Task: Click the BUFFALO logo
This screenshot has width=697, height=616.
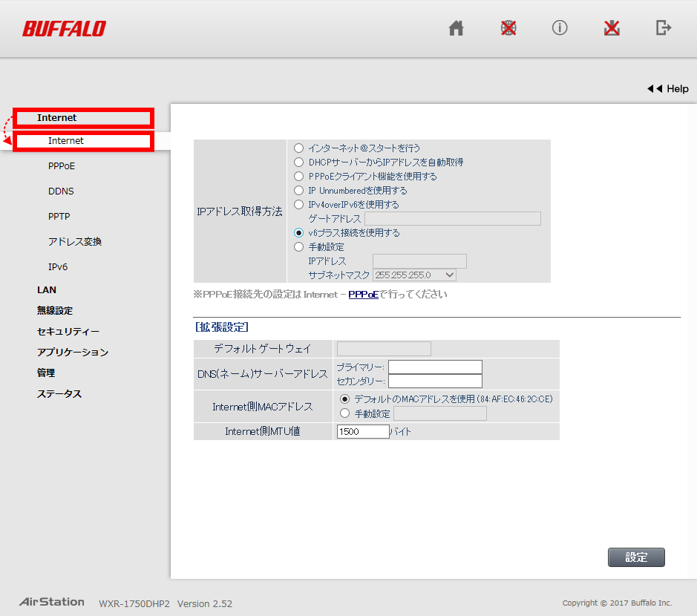Action: pos(64,28)
